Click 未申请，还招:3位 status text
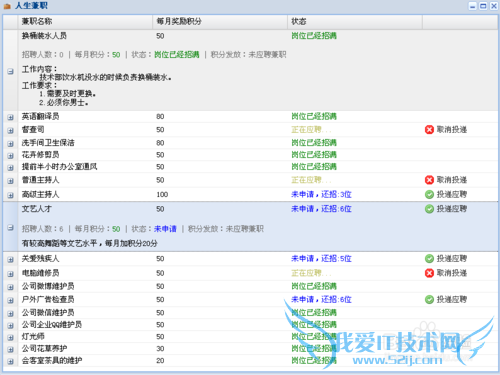The image size is (500, 375). click(x=321, y=194)
